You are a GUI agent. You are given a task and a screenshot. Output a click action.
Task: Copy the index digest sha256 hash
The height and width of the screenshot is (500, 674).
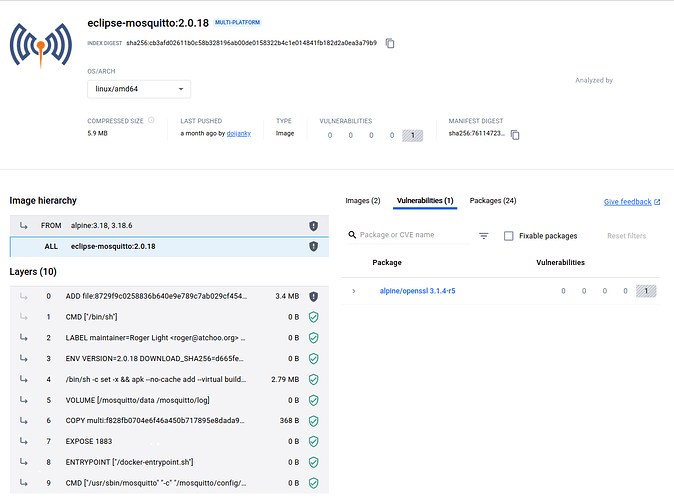pos(390,43)
